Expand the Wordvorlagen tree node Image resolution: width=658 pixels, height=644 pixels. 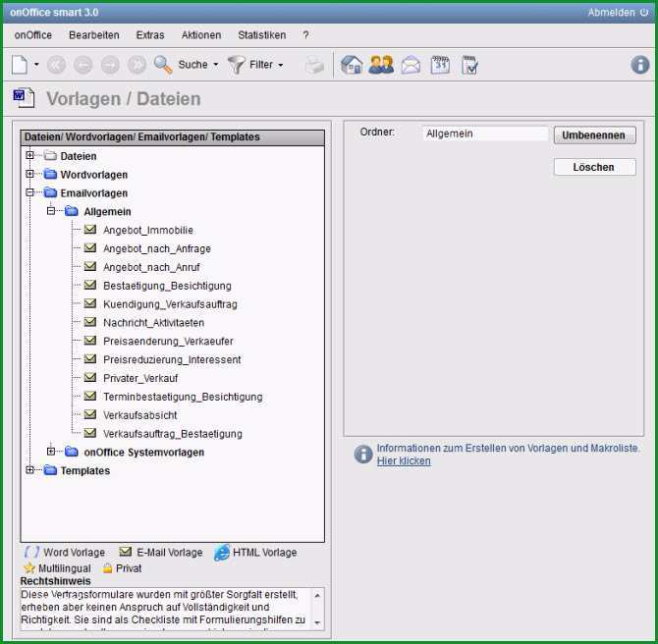[29, 174]
